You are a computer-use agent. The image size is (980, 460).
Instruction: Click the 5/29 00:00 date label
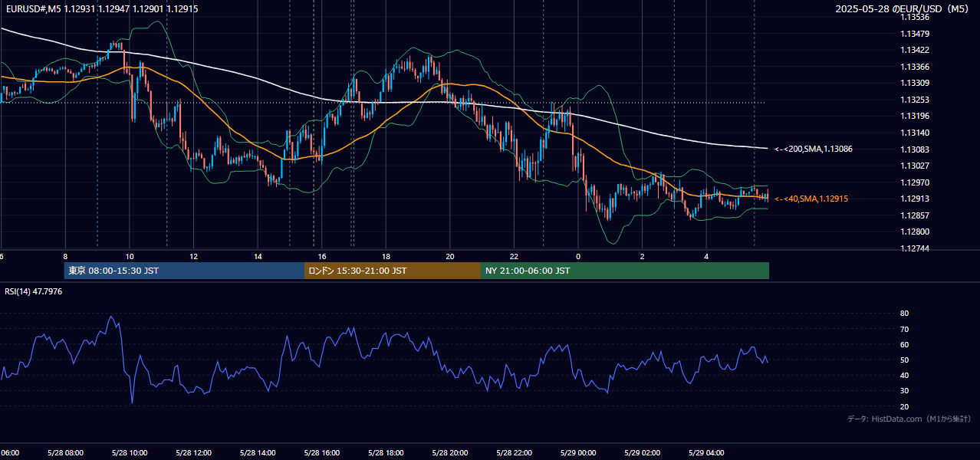point(577,453)
